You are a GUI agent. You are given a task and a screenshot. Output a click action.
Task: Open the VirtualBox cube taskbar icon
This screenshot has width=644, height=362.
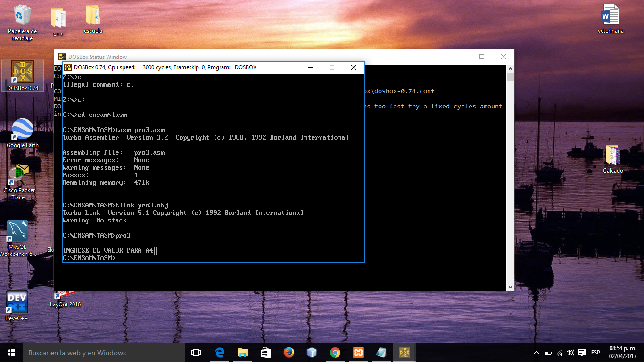[312, 353]
